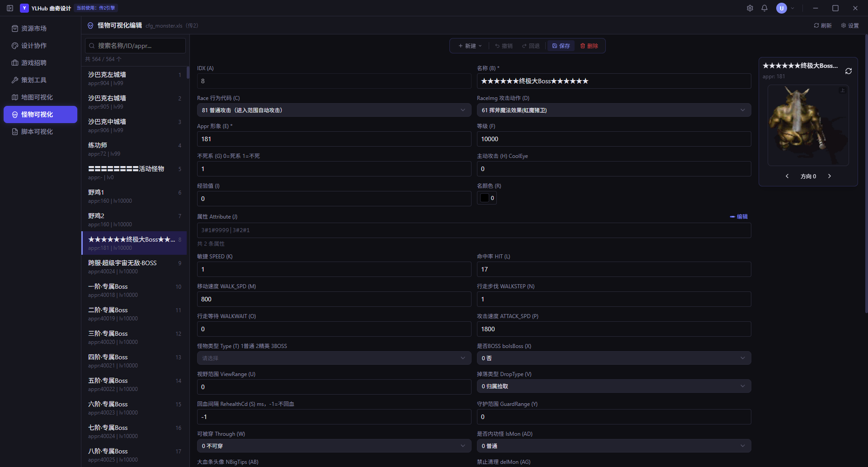Open 脚本可视化 in sidebar
Screen dimensions: 868x467
tap(40, 132)
